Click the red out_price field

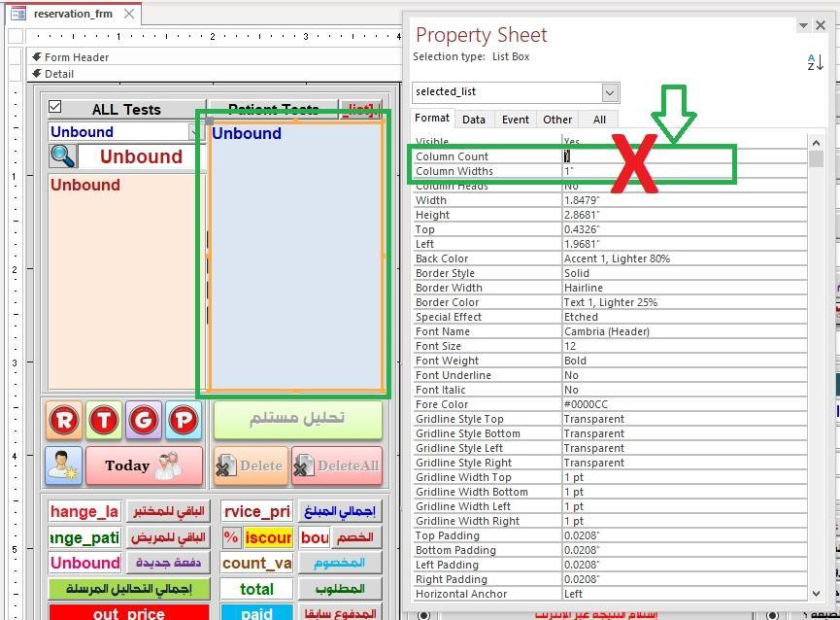(x=129, y=612)
